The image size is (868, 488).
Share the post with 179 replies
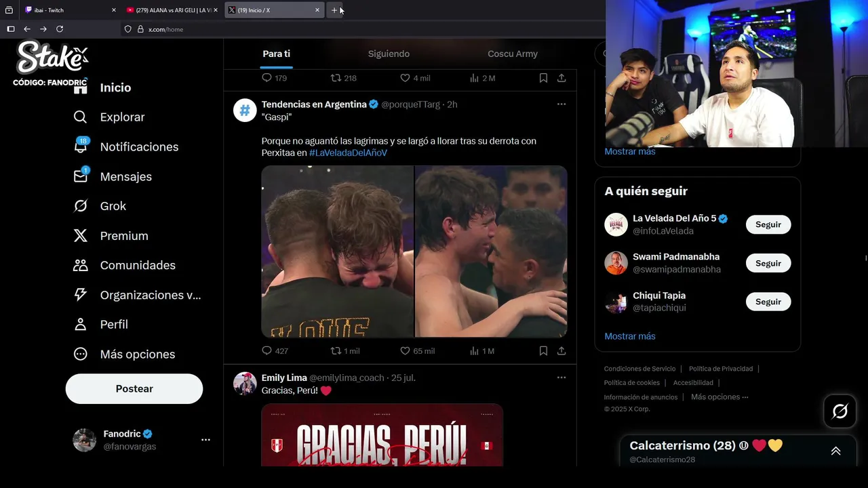pos(561,78)
